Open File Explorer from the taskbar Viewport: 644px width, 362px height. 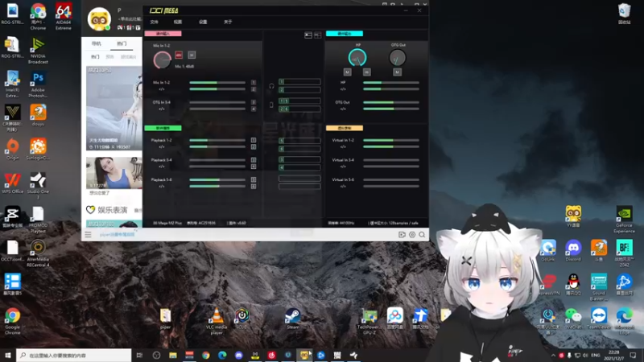[x=173, y=355]
